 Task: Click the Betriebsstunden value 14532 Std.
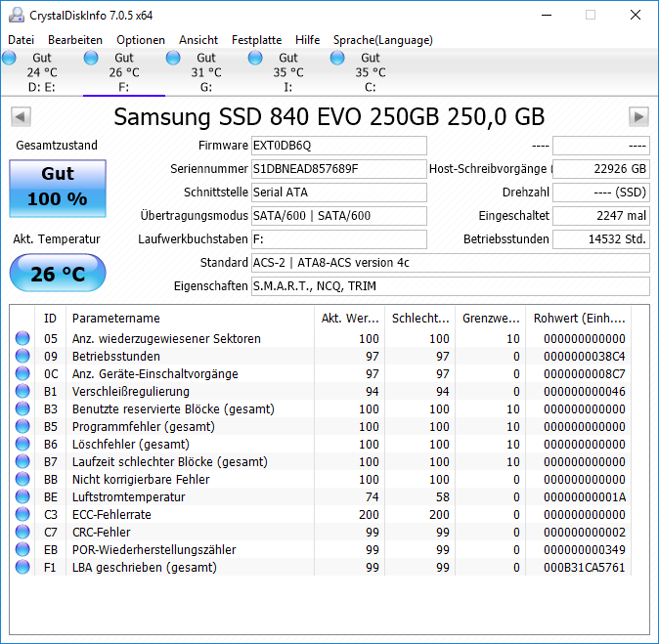(x=601, y=239)
